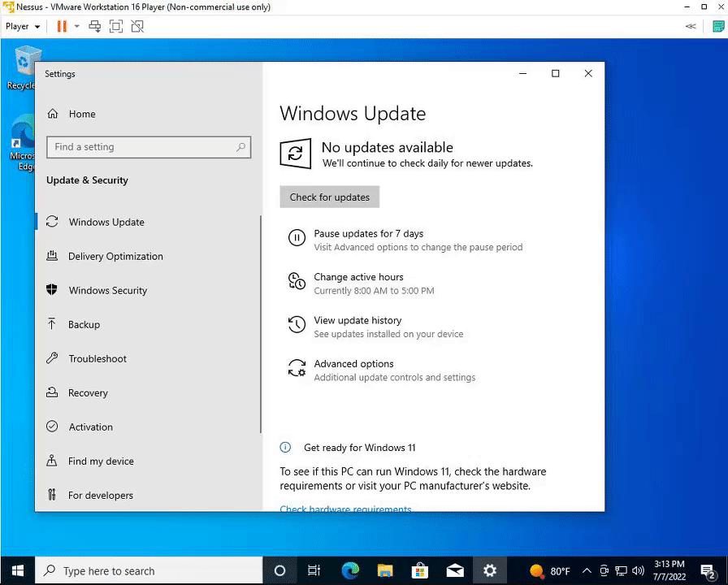The width and height of the screenshot is (728, 585).
Task: Open Task View on the taskbar
Action: point(314,570)
